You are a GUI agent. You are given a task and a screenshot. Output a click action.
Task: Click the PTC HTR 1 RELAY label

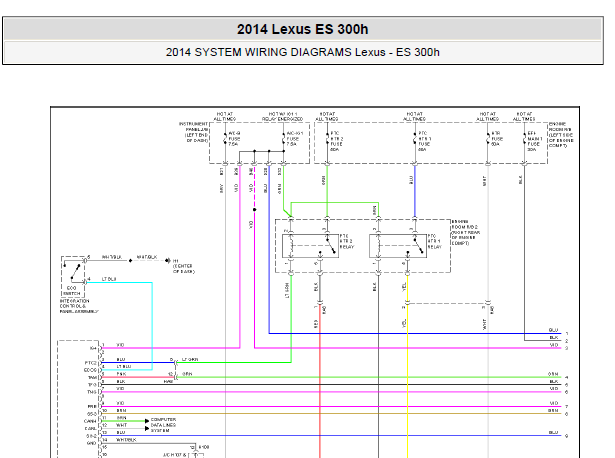pos(435,242)
